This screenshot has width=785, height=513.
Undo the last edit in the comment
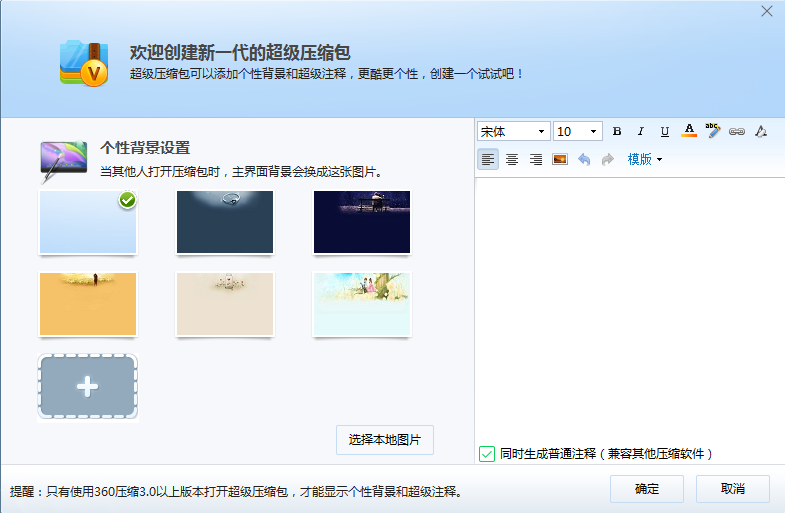[584, 160]
